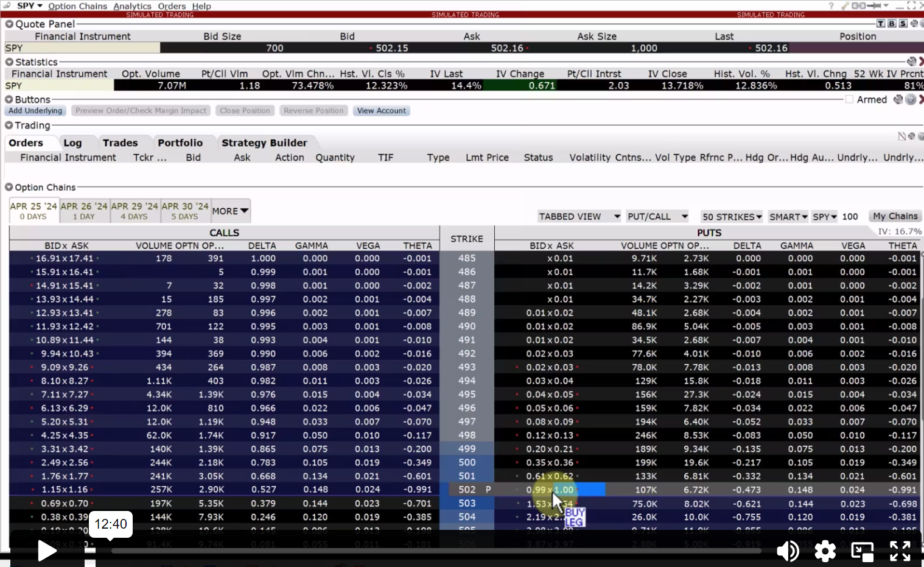Click the Close Position button

click(x=245, y=111)
